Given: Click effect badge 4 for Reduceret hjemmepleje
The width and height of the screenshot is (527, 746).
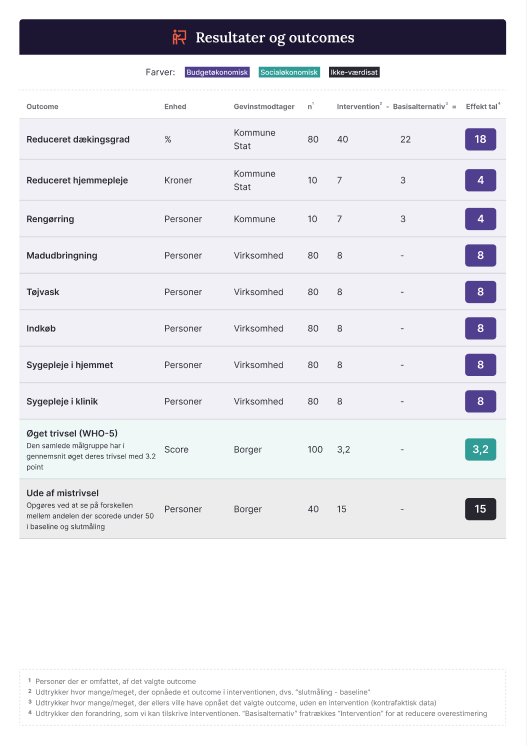Looking at the screenshot, I should (x=480, y=180).
